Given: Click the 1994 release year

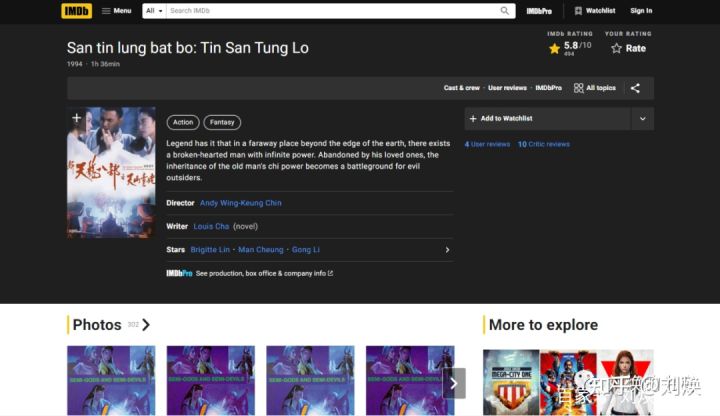Looking at the screenshot, I should (x=74, y=64).
